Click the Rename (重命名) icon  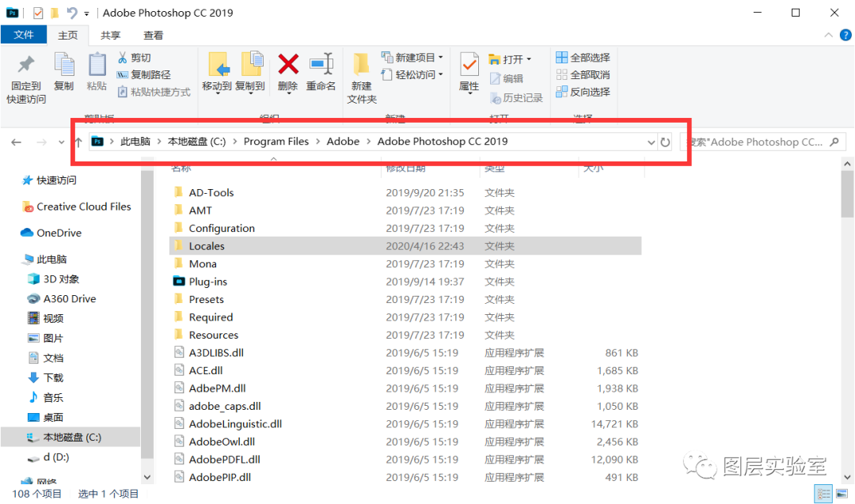(321, 65)
